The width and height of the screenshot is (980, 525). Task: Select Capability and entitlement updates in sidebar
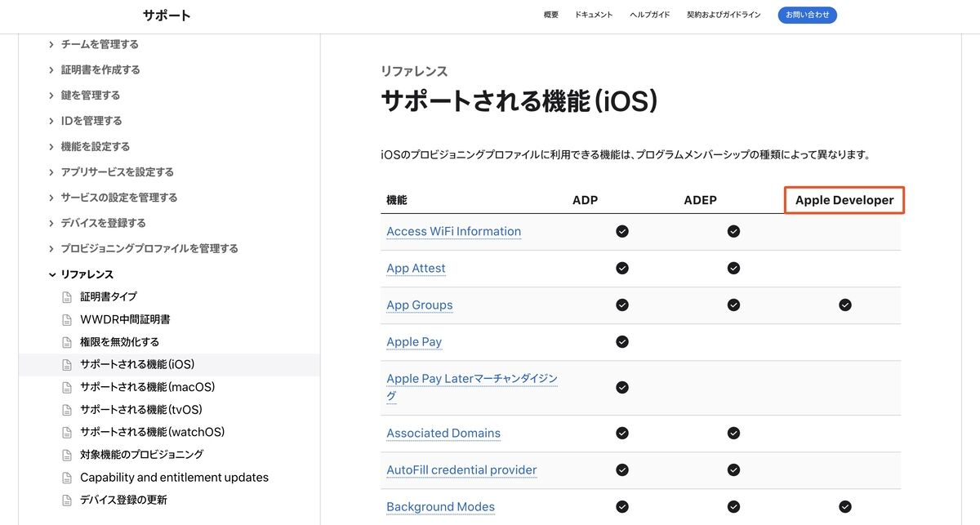click(174, 478)
